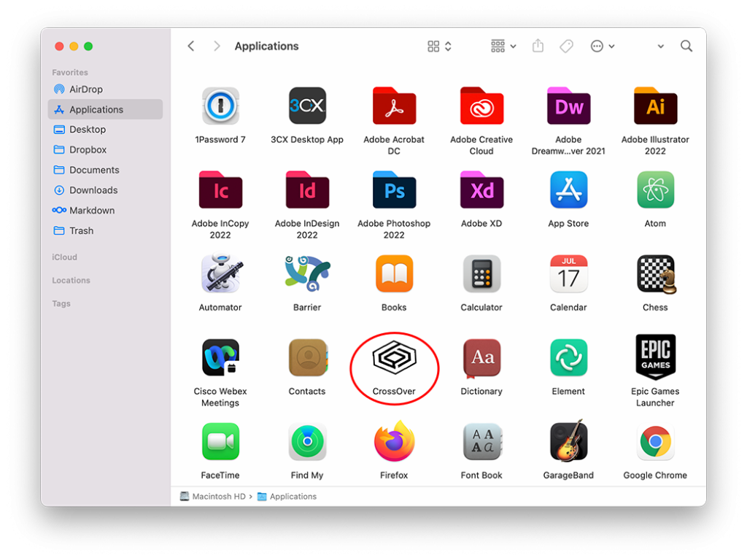The height and width of the screenshot is (560, 747).
Task: Click the Cisco Webex Meetings icon
Action: point(220,358)
